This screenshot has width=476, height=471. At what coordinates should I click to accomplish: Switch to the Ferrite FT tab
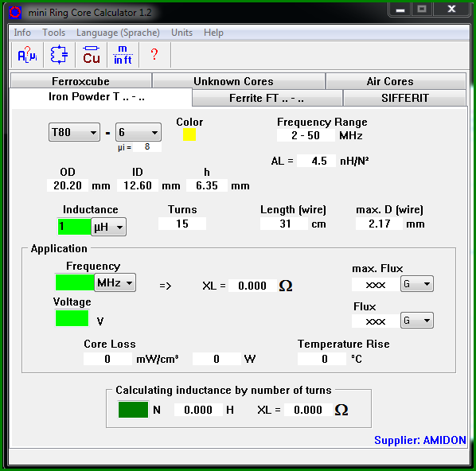tap(267, 98)
